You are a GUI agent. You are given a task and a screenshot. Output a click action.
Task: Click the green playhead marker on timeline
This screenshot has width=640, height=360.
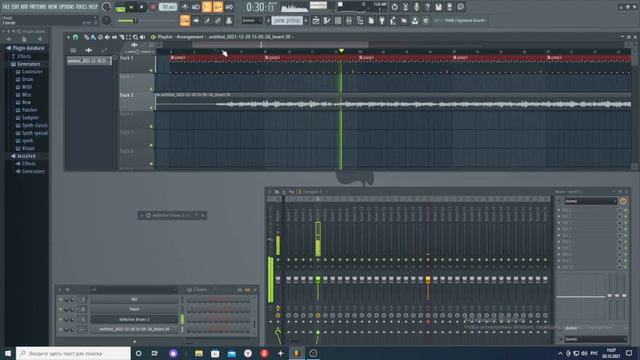pos(341,51)
